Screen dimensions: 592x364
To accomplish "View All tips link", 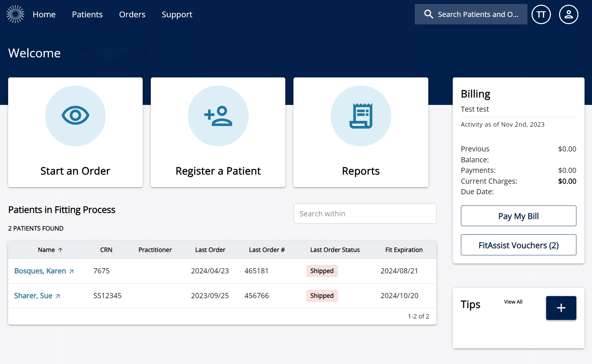I will 513,302.
